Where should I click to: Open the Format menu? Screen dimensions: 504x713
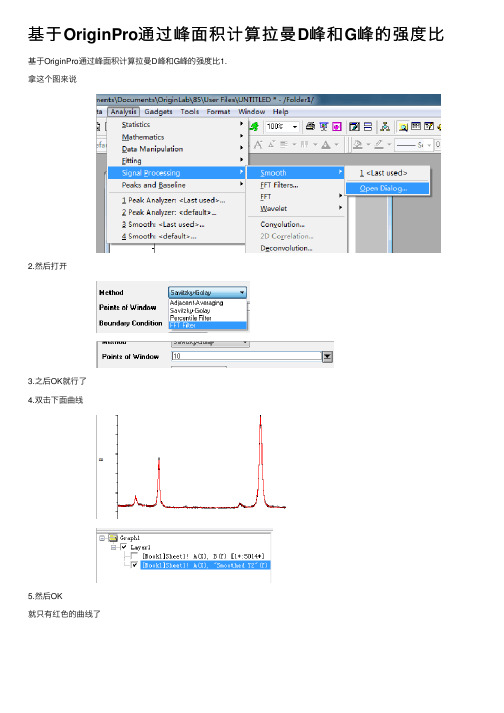(218, 111)
